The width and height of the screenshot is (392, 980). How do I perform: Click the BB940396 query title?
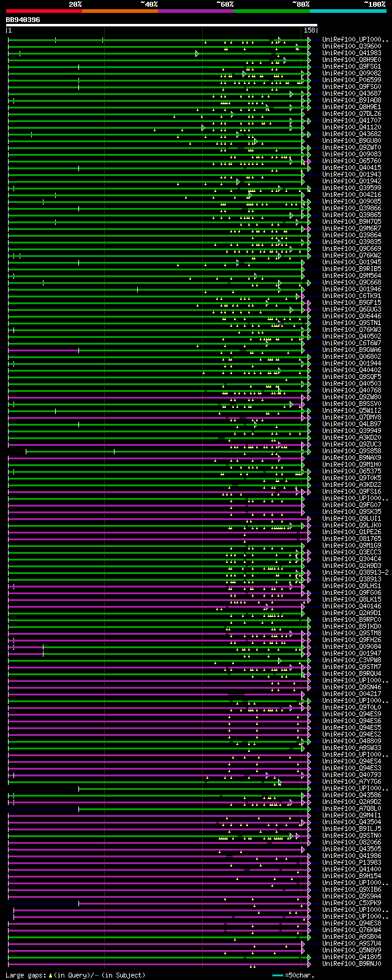(23, 20)
